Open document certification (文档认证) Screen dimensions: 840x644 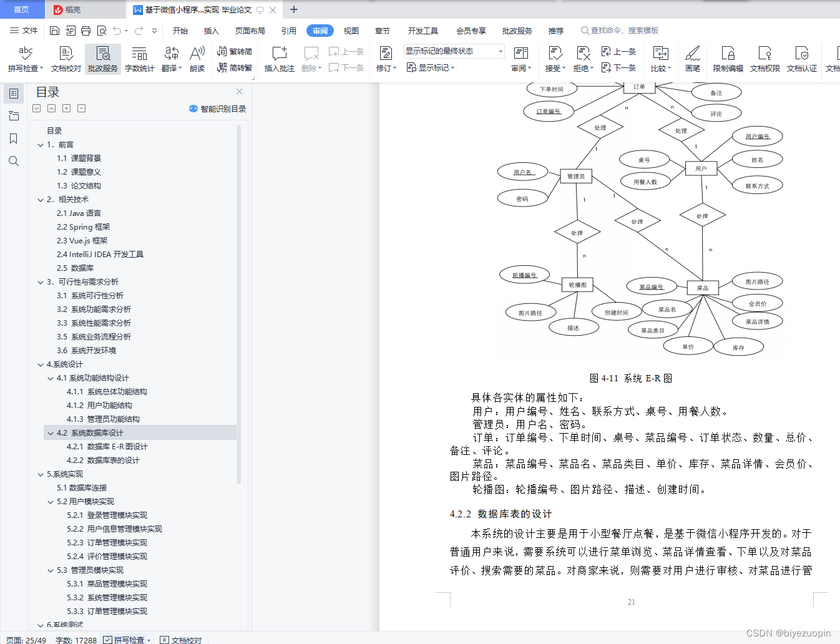pos(802,59)
